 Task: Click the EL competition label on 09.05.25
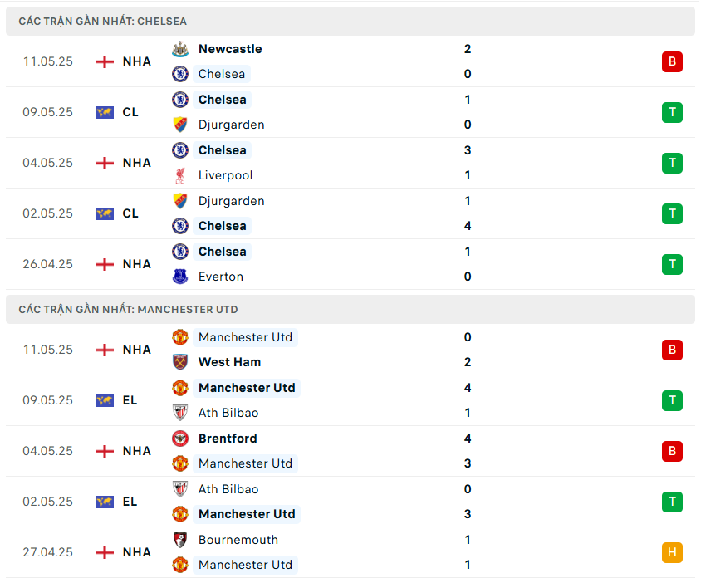point(130,400)
